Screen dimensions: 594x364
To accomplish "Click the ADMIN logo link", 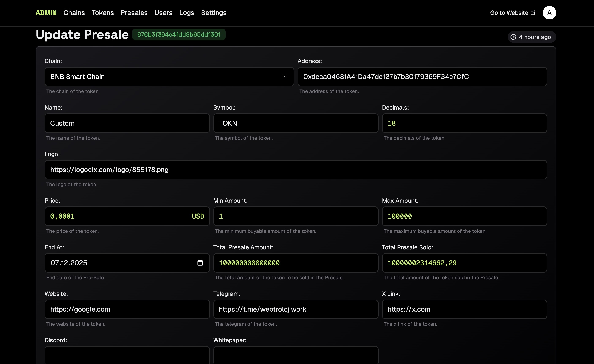I will point(46,12).
